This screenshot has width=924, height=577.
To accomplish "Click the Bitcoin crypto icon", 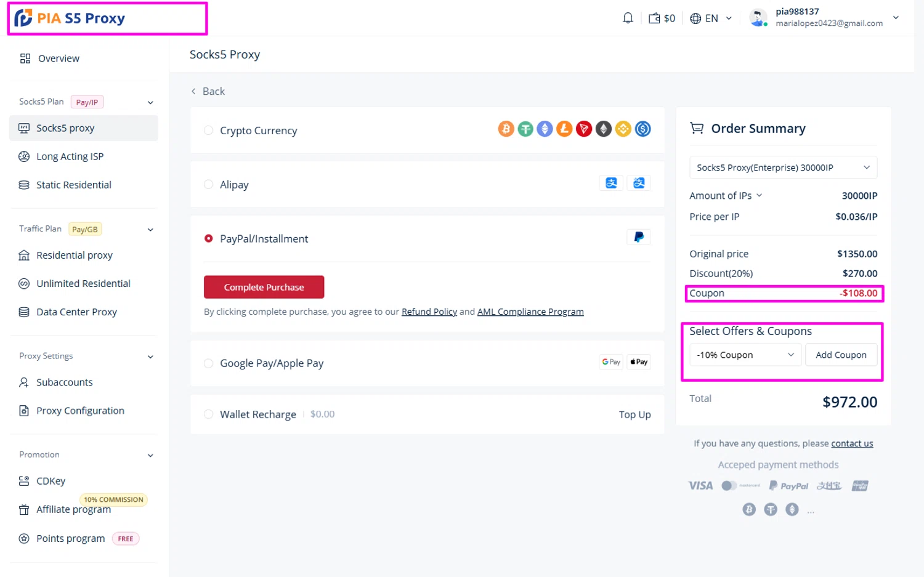I will (x=506, y=129).
